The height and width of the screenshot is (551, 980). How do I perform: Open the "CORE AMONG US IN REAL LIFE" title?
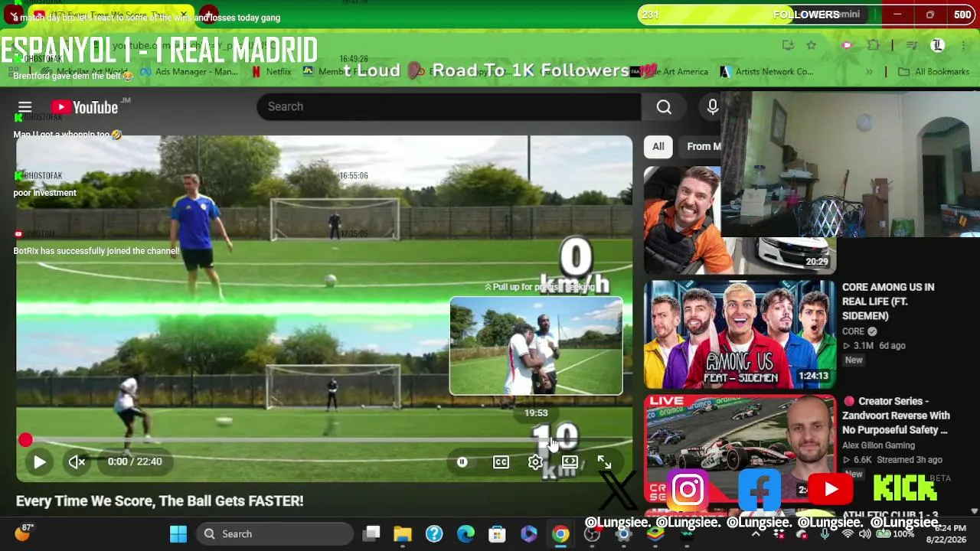(x=888, y=302)
